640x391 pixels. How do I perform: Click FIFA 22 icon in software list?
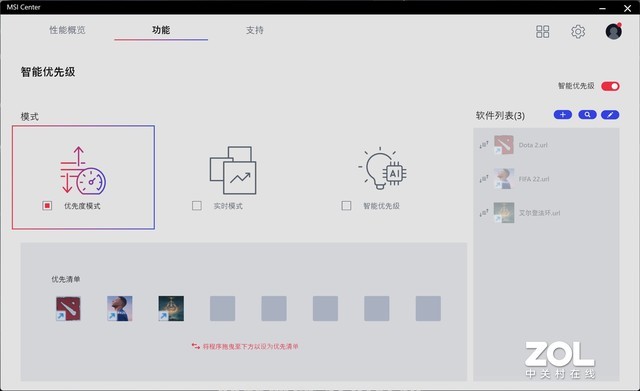pos(504,179)
